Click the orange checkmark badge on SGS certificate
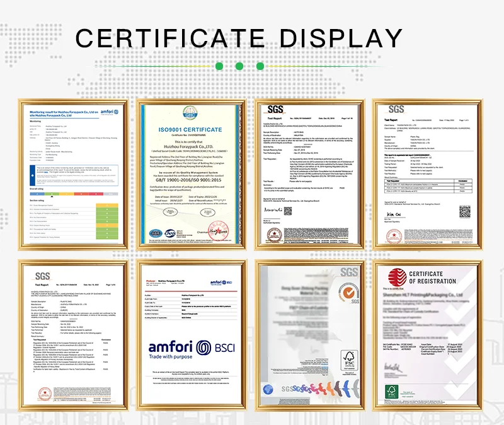 pyautogui.click(x=348, y=293)
